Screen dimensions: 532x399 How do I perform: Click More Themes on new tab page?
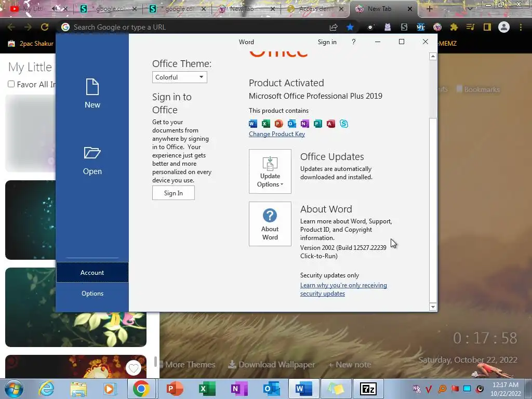coord(190,364)
